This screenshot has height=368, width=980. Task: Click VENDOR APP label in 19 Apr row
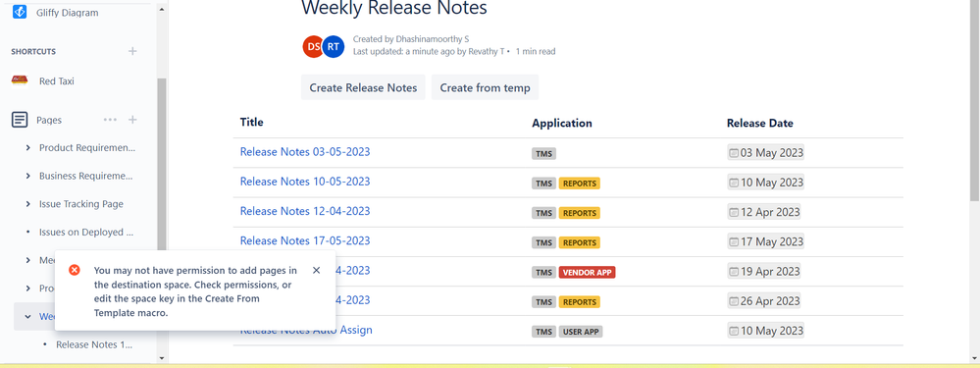tap(587, 273)
